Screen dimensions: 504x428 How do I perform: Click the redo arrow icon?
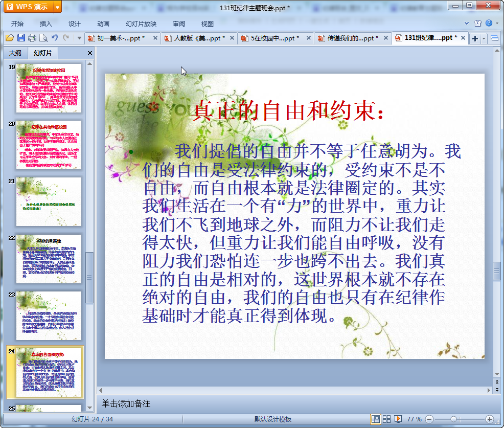(x=66, y=38)
